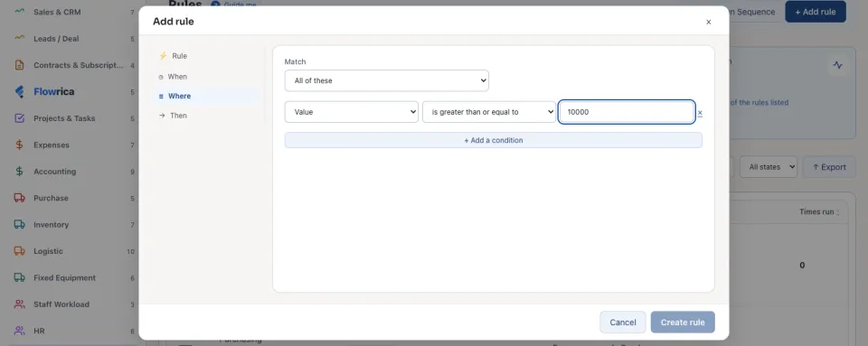Open the Value field dropdown
This screenshot has height=346, width=868.
coord(352,112)
